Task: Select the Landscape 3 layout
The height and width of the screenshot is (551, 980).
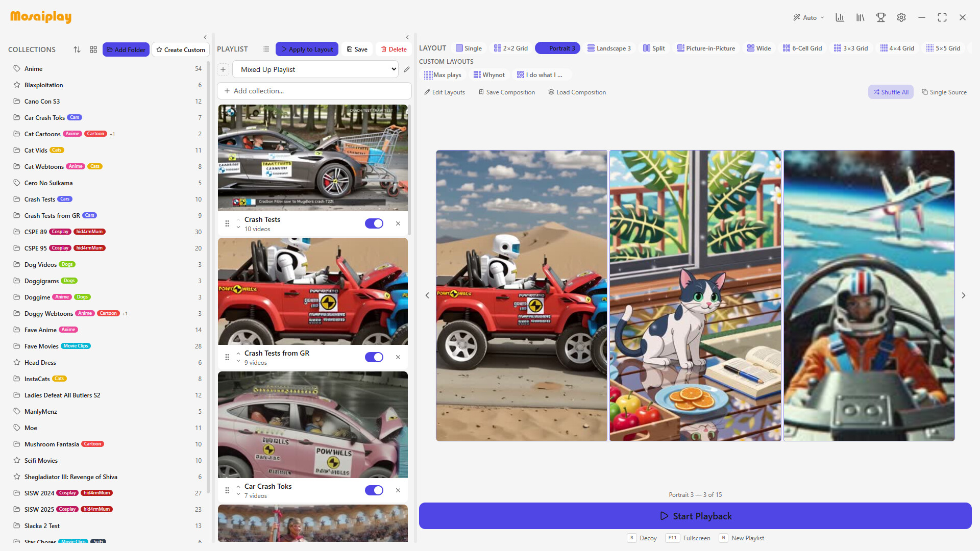Action: click(x=609, y=48)
